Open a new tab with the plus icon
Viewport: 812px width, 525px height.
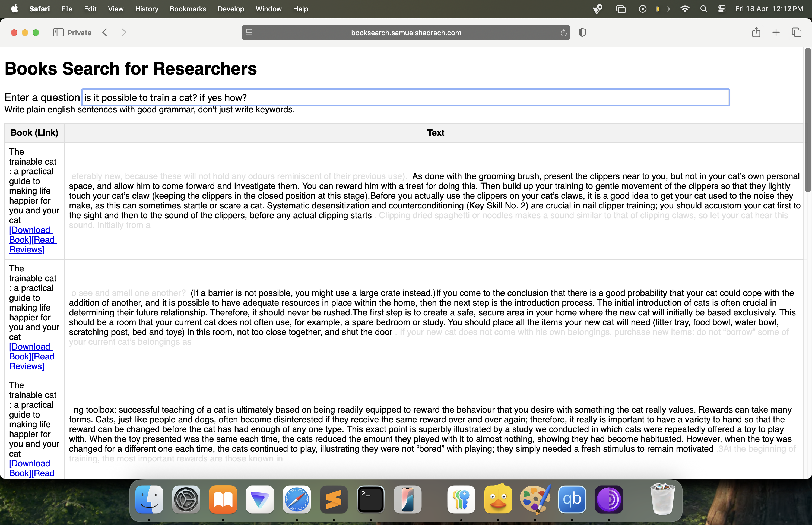[776, 32]
